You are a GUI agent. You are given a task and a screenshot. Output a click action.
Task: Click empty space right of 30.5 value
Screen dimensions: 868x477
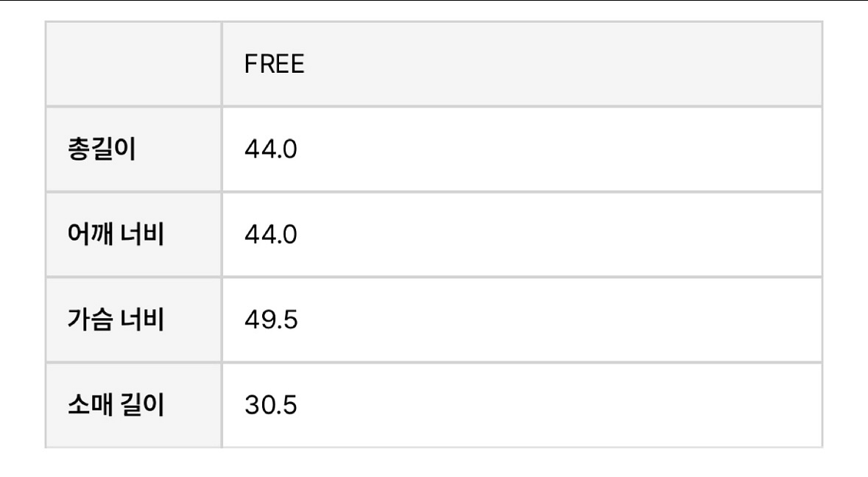coord(559,405)
